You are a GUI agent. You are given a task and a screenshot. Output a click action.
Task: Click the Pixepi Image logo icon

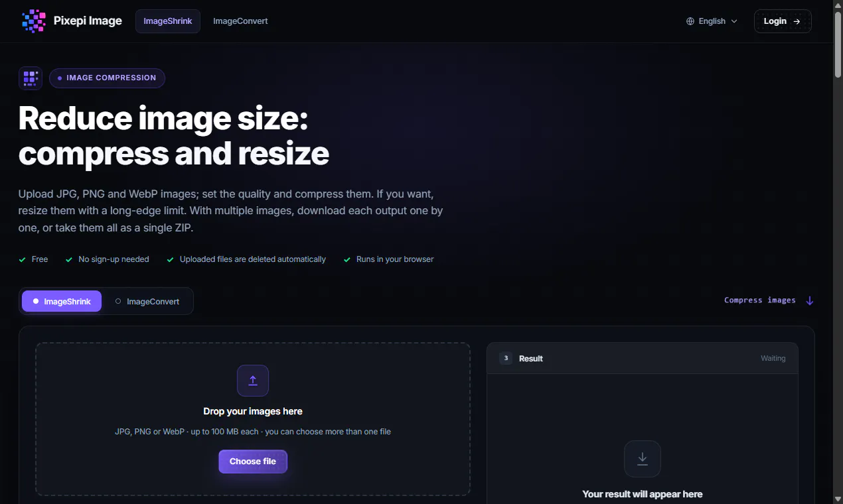(33, 21)
